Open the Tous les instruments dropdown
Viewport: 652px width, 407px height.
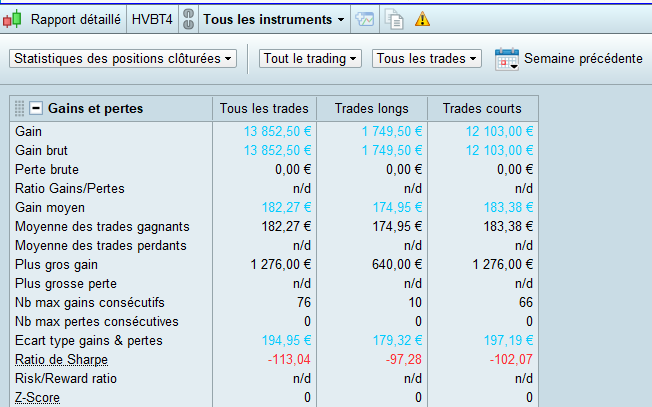coord(274,20)
